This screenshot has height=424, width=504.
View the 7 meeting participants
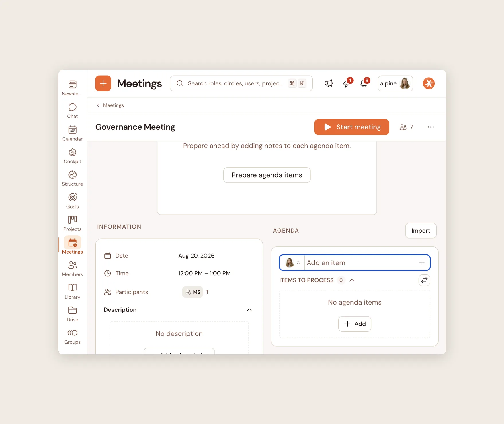click(406, 127)
